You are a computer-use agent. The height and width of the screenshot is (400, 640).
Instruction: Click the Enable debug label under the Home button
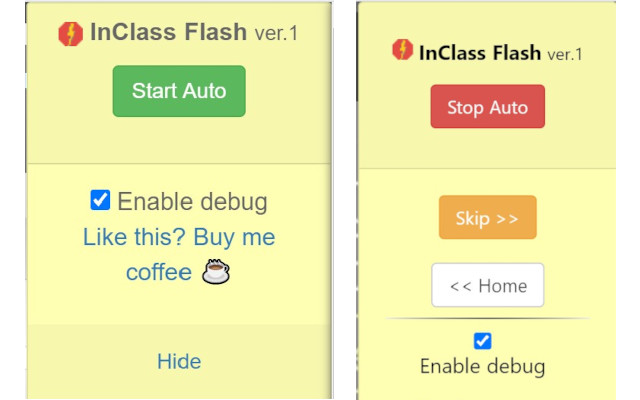[482, 366]
